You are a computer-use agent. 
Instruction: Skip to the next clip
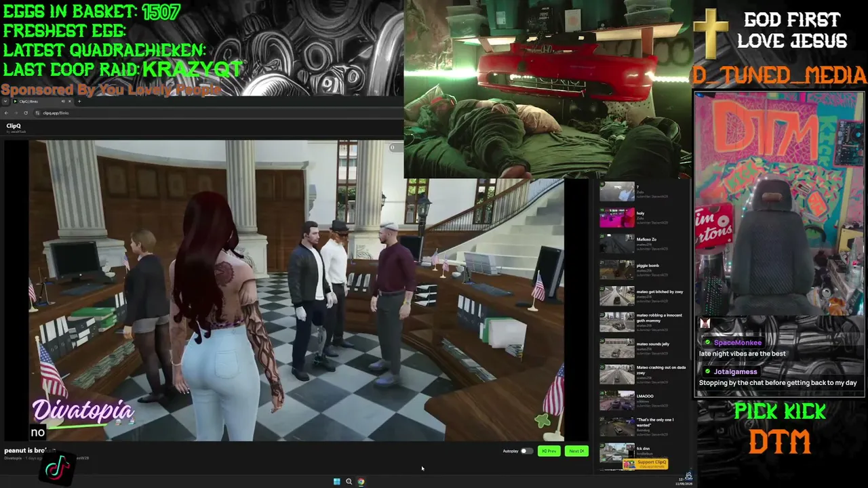click(576, 451)
